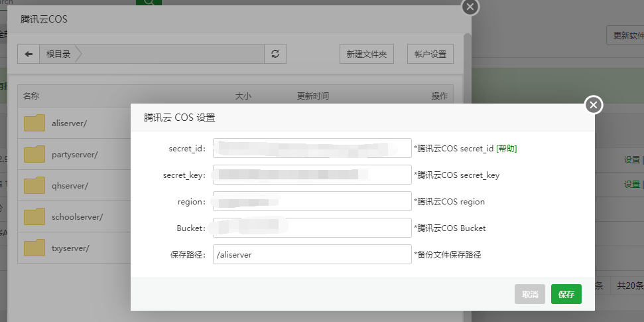Click the 更新软件 button in the background page
Screen dimensions: 644x322
pos(625,35)
